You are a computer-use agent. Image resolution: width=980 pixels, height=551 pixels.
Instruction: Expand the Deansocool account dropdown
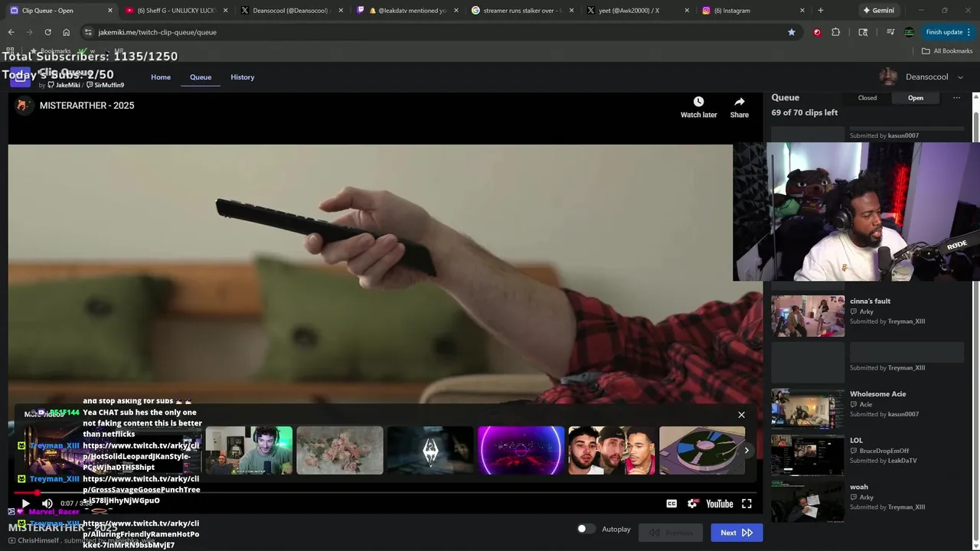click(922, 77)
